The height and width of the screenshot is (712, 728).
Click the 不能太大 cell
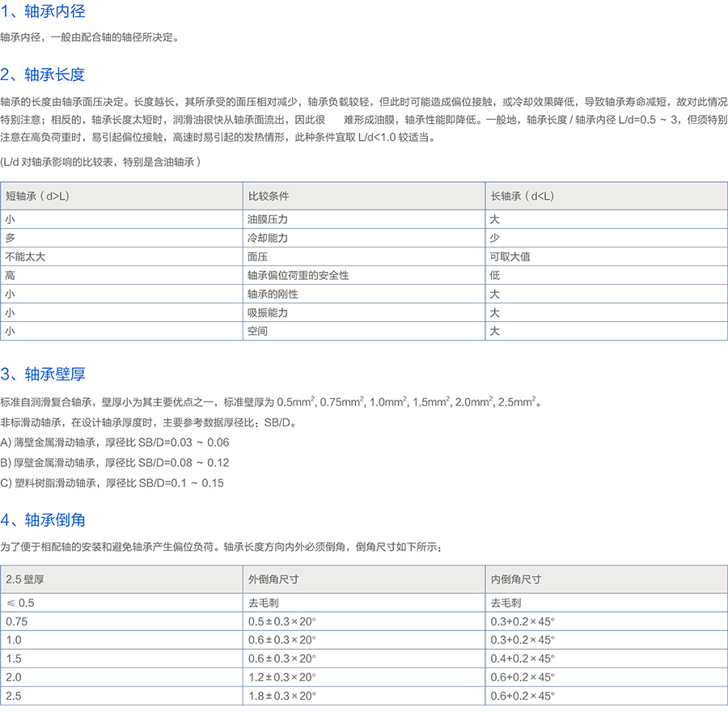(x=121, y=256)
